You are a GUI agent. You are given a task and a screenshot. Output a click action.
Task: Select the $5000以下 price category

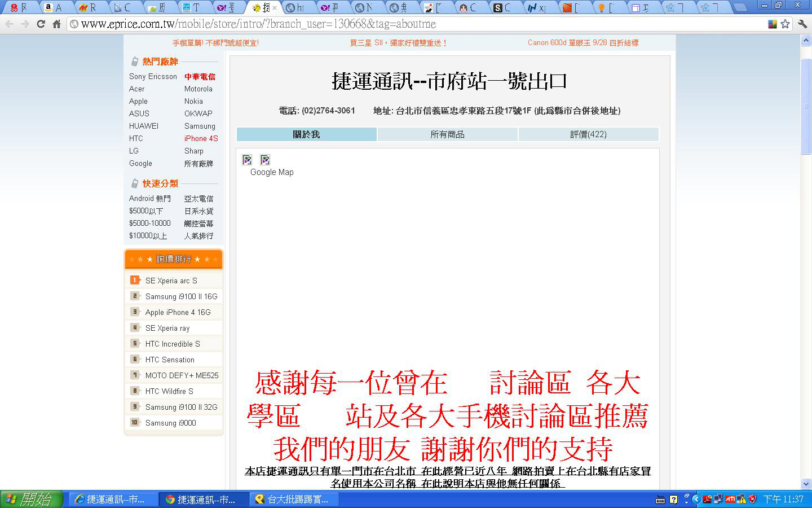click(145, 211)
